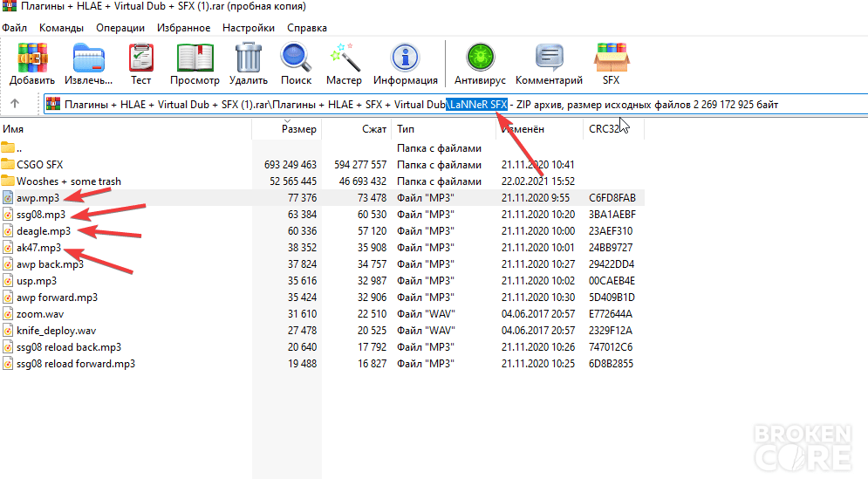Viewport: 868px width, 479px height.
Task: Go up one level arrow
Action: coord(15,104)
